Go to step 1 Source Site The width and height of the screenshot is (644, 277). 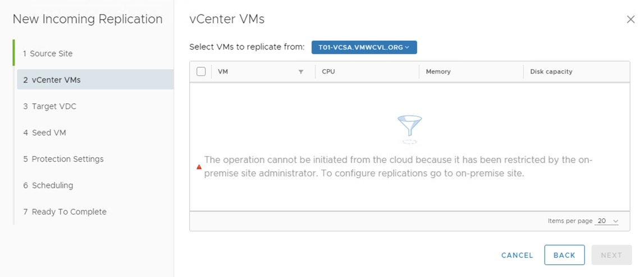(x=51, y=53)
